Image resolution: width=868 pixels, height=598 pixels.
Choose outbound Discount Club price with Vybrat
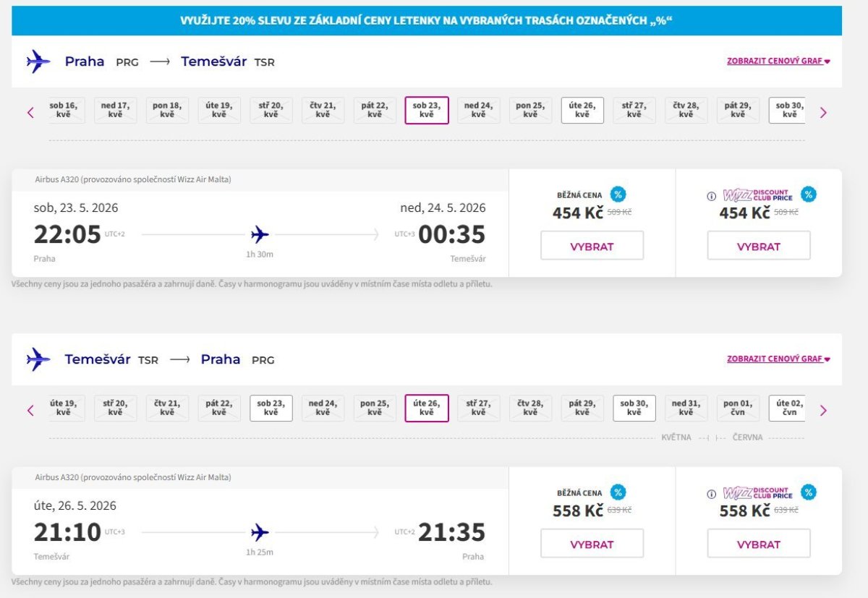[x=758, y=246]
